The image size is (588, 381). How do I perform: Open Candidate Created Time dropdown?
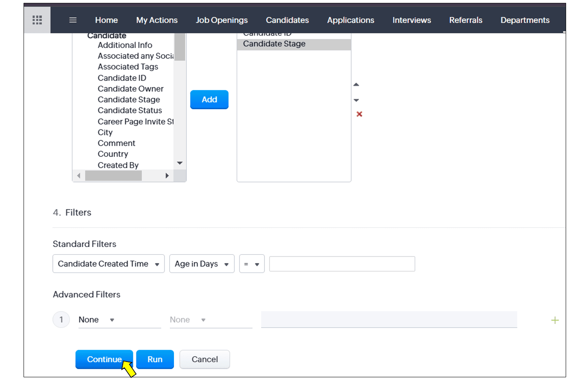point(109,264)
